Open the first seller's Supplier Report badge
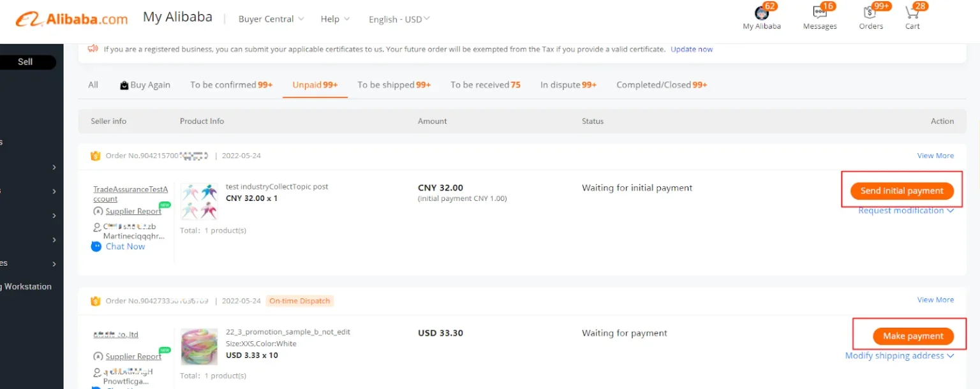 click(x=133, y=211)
